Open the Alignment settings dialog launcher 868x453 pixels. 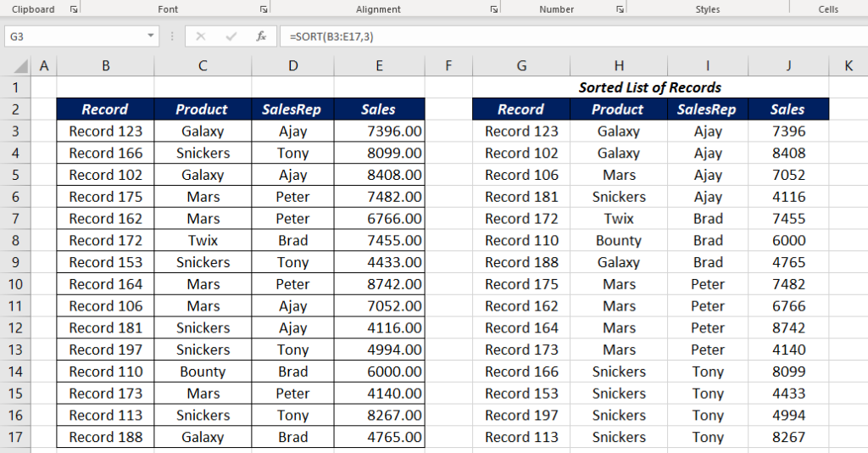(493, 9)
